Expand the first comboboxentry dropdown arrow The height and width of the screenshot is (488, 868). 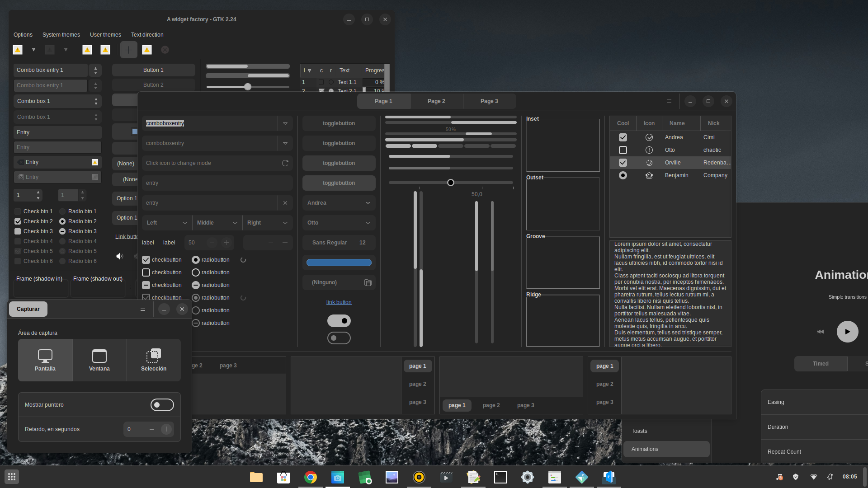[x=285, y=123]
